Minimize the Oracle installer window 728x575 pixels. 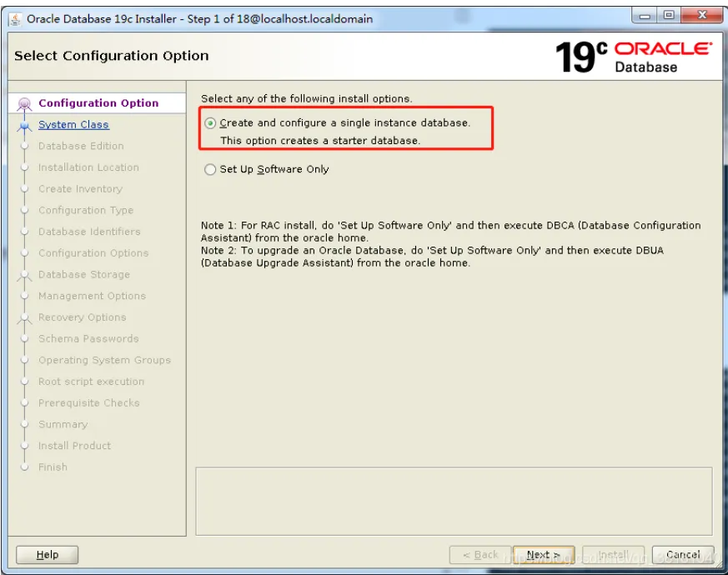(645, 16)
